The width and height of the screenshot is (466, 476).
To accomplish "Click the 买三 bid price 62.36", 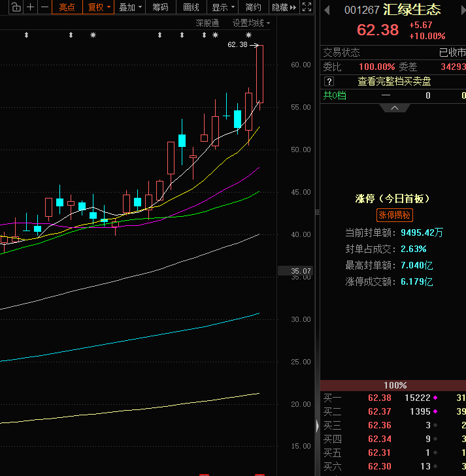I will pos(380,425).
